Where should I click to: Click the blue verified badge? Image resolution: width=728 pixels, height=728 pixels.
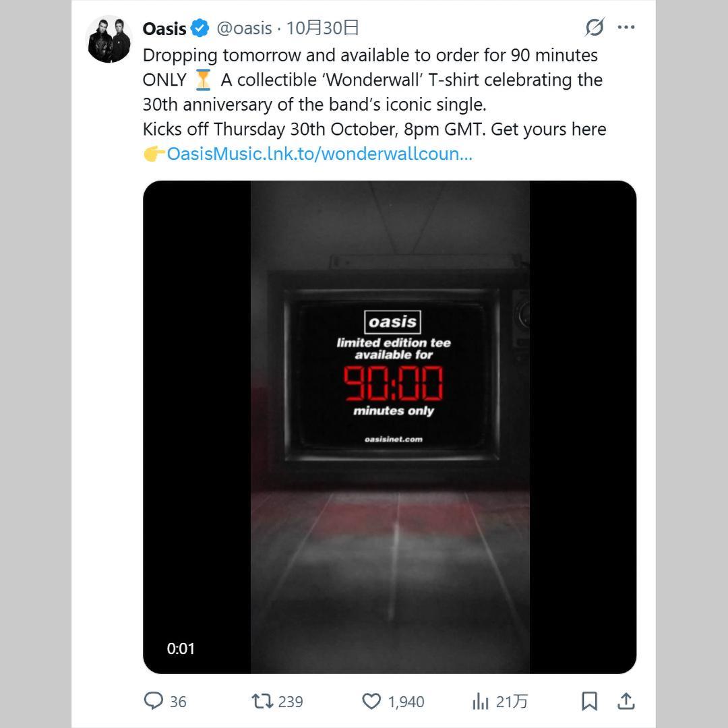pos(200,28)
